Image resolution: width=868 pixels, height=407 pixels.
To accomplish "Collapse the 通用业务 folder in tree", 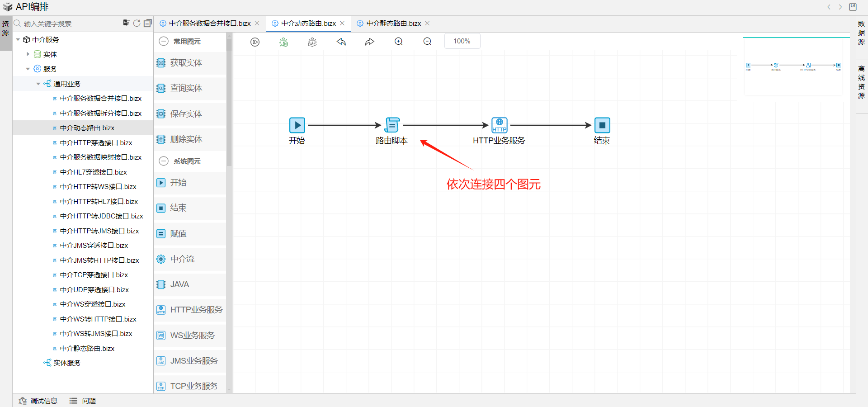I will tap(38, 84).
